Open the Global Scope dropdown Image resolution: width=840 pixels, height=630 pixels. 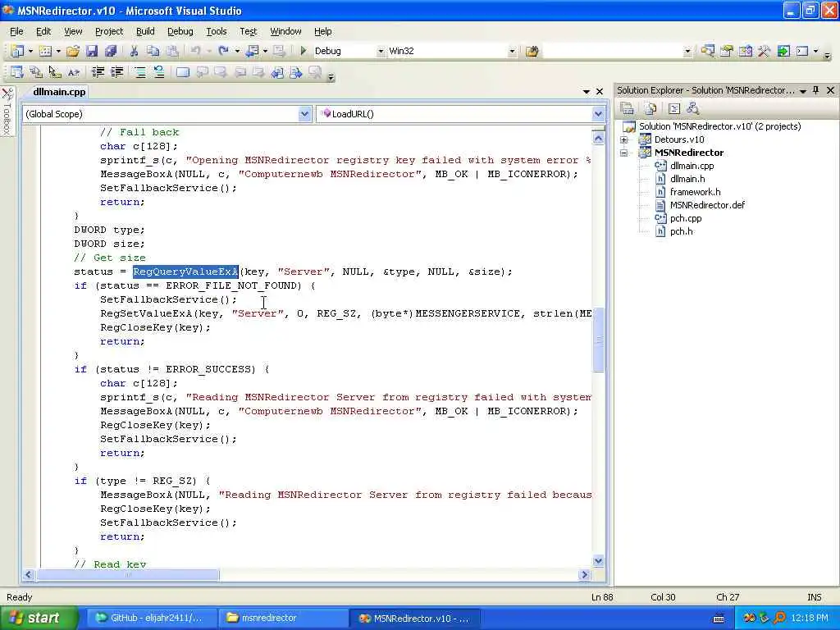click(x=304, y=113)
